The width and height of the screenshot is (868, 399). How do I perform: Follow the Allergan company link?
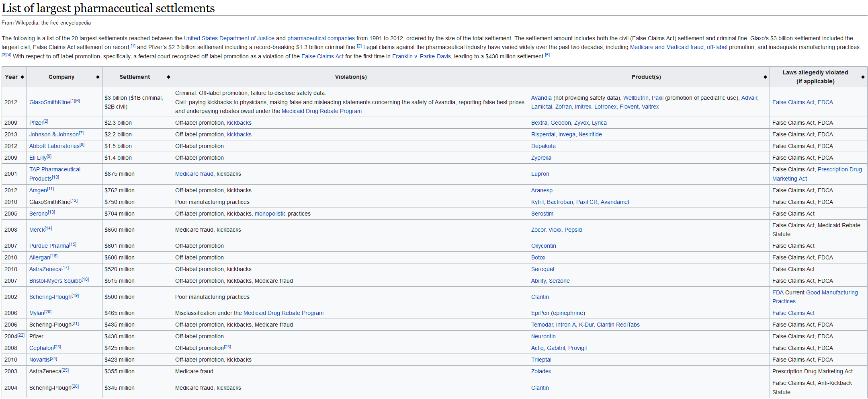[40, 257]
